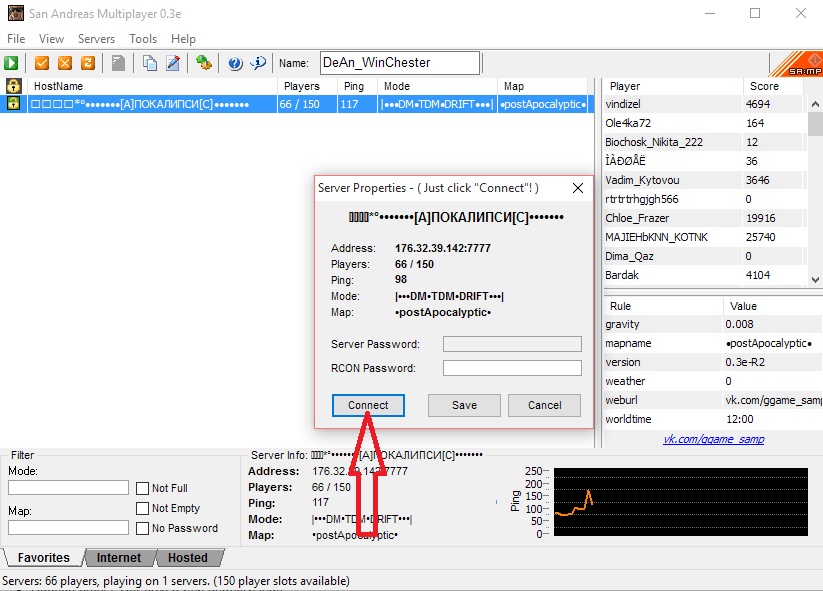Switch to the Favorites tab
The image size is (823, 591).
(x=44, y=557)
